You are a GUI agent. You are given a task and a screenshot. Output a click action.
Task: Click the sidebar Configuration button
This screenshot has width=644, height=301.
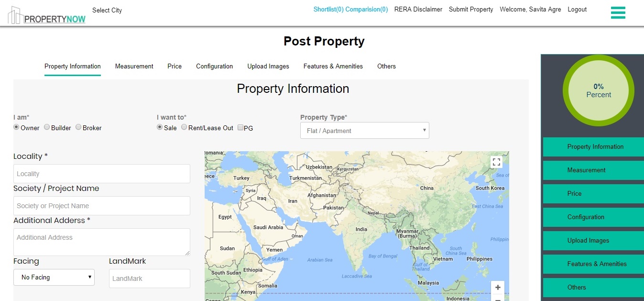click(593, 217)
